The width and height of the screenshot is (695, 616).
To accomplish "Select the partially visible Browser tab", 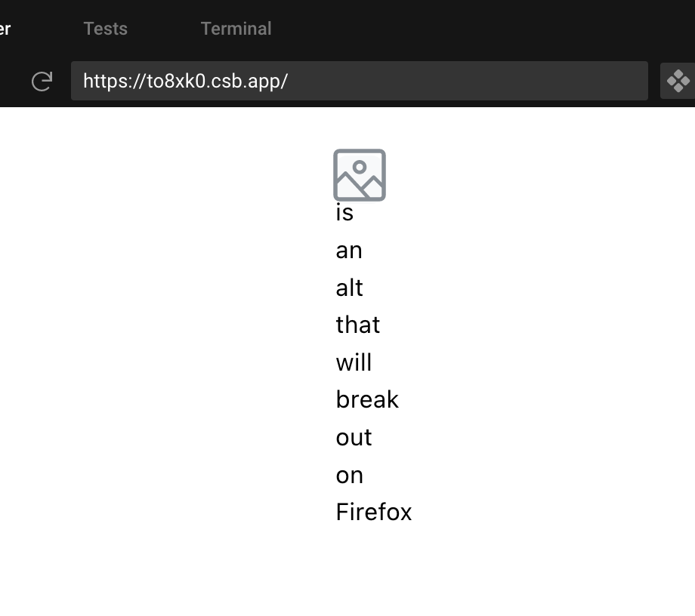I will (6, 29).
